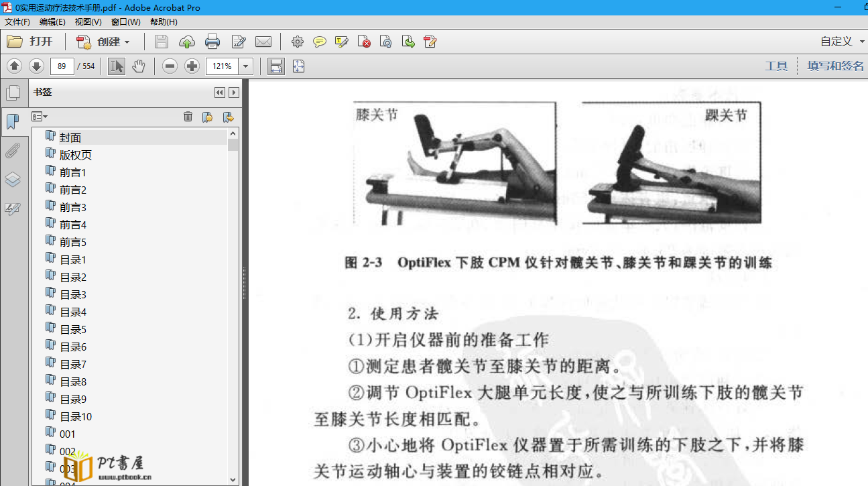Show the signatures panel
The height and width of the screenshot is (486, 868).
click(x=13, y=208)
